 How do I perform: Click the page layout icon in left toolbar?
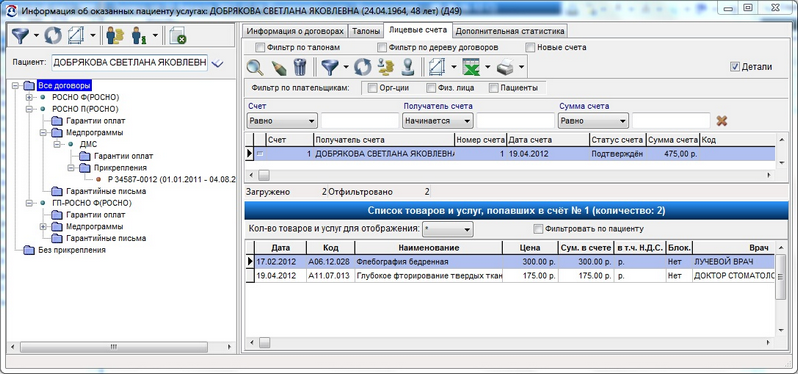pyautogui.click(x=76, y=36)
